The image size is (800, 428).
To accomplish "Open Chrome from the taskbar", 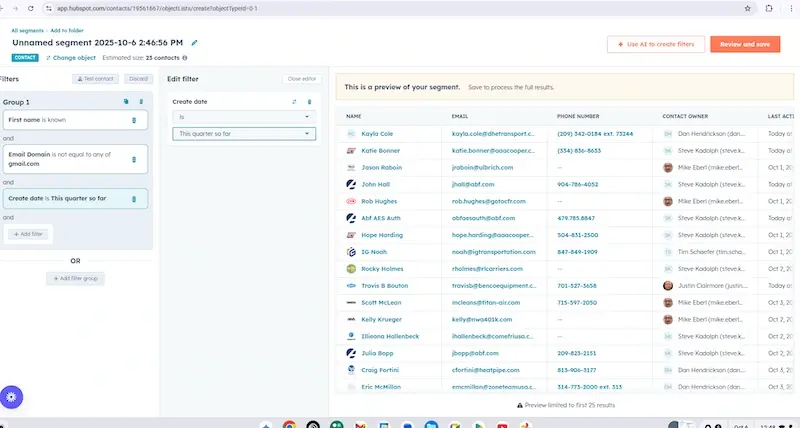I will pyautogui.click(x=289, y=425).
